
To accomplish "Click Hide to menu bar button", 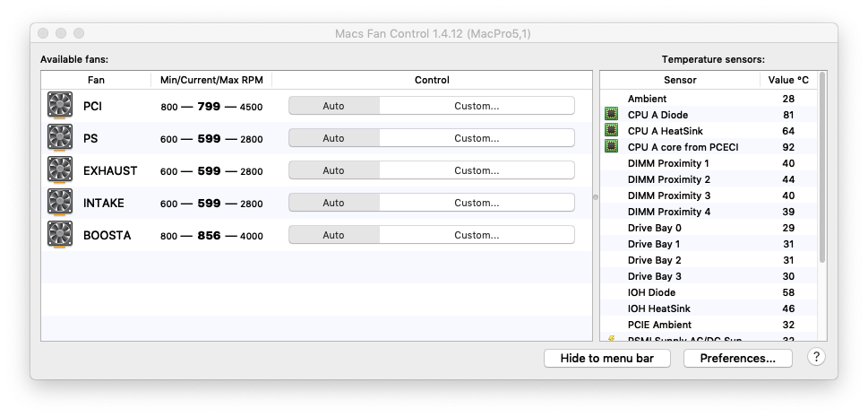I will [x=606, y=358].
